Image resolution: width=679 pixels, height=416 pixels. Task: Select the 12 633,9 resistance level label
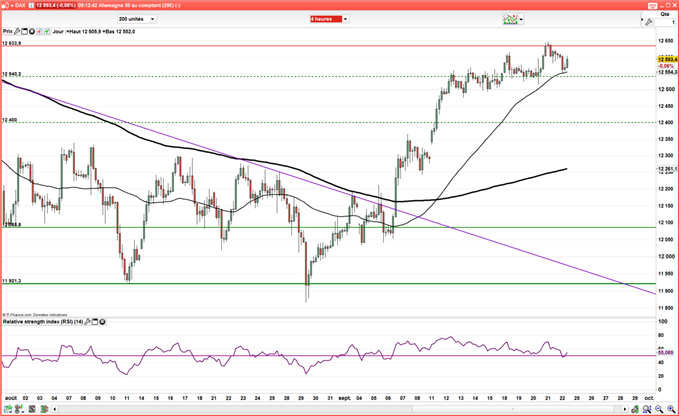12,43
